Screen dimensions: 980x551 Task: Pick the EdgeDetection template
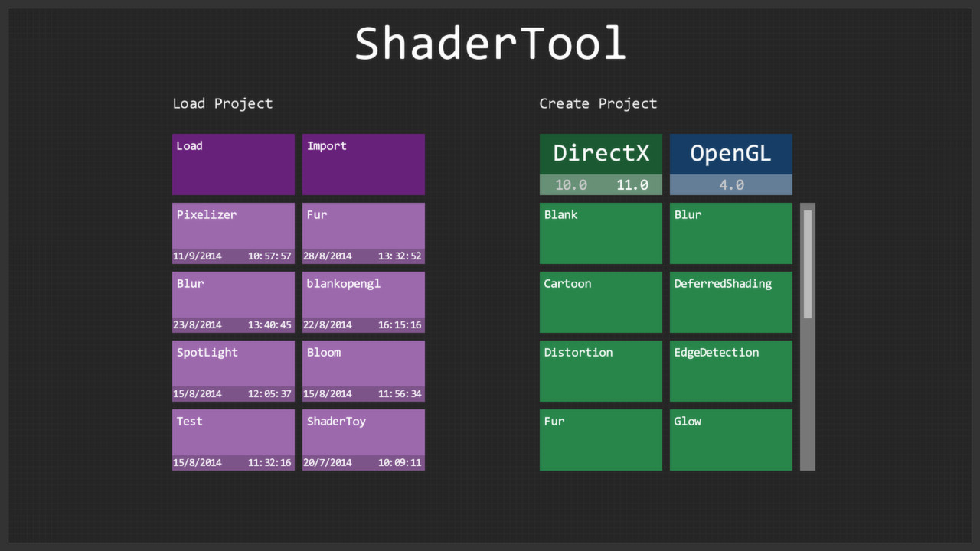tap(730, 370)
